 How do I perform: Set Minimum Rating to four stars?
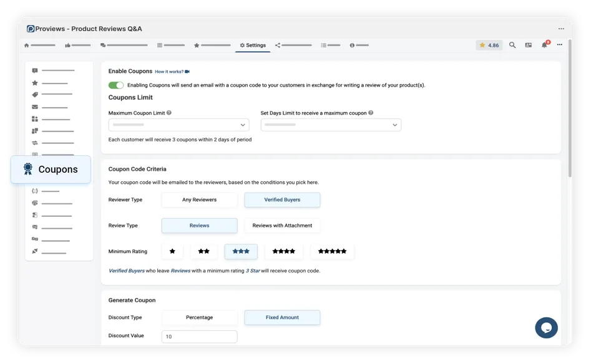click(284, 251)
